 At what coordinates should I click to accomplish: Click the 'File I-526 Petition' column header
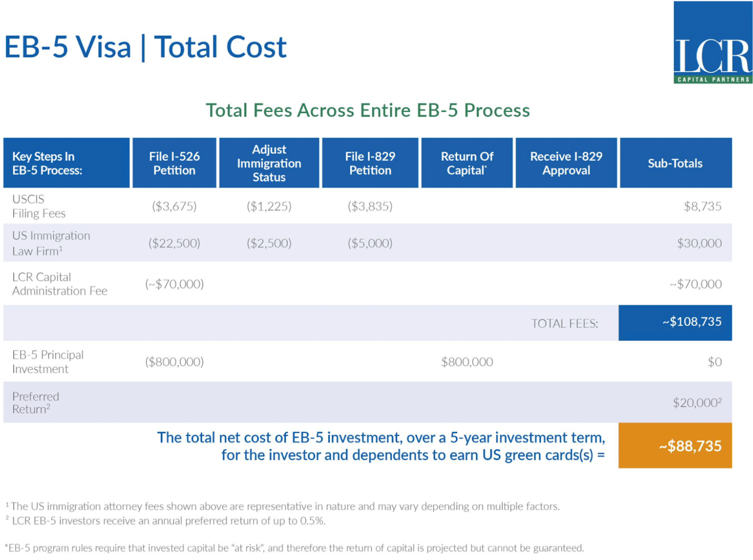coord(174,163)
